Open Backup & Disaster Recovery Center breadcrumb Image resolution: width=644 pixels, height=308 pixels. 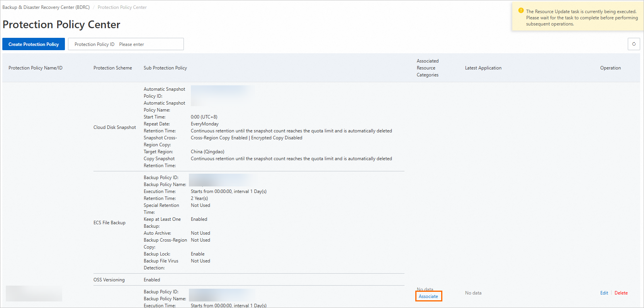[46, 7]
